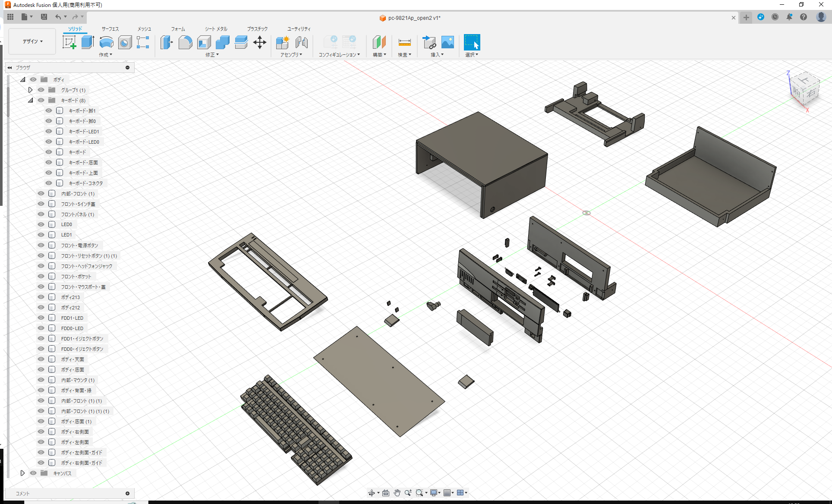Save the pc-9821Ap_open2 design
Image resolution: width=832 pixels, height=504 pixels.
tap(44, 17)
